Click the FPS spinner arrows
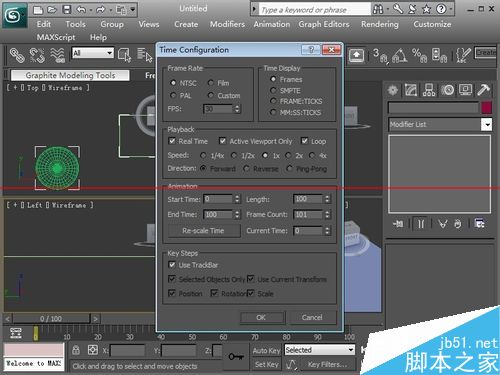 (237, 109)
